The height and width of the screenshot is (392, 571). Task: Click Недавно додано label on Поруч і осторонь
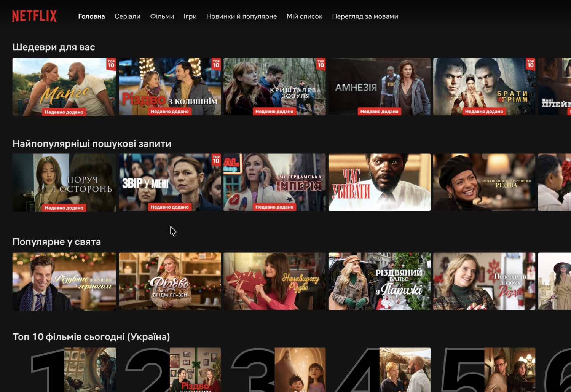pos(64,208)
